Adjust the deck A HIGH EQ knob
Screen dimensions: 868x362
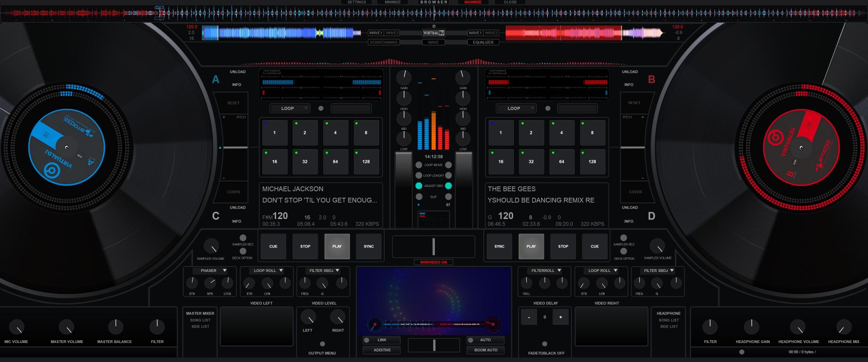click(x=404, y=98)
